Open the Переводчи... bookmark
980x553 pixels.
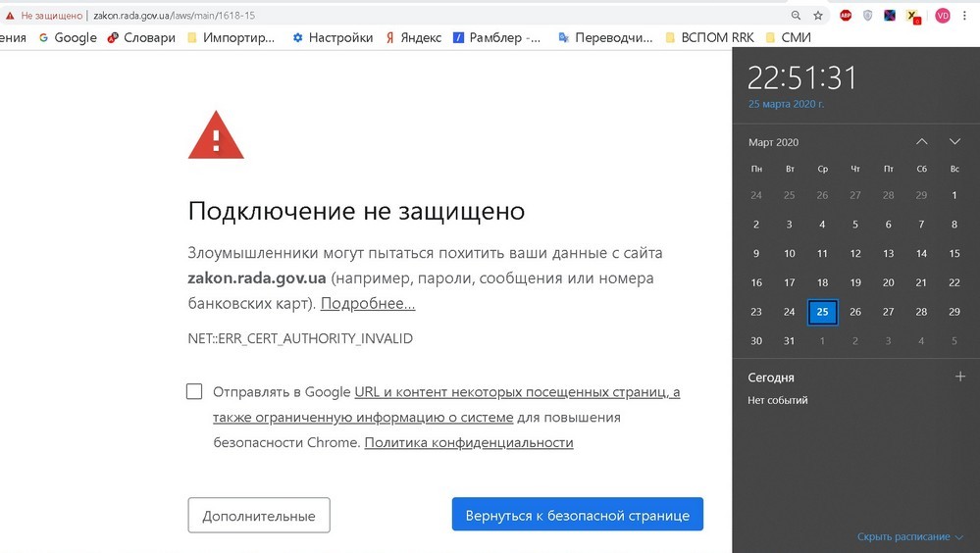coord(605,37)
